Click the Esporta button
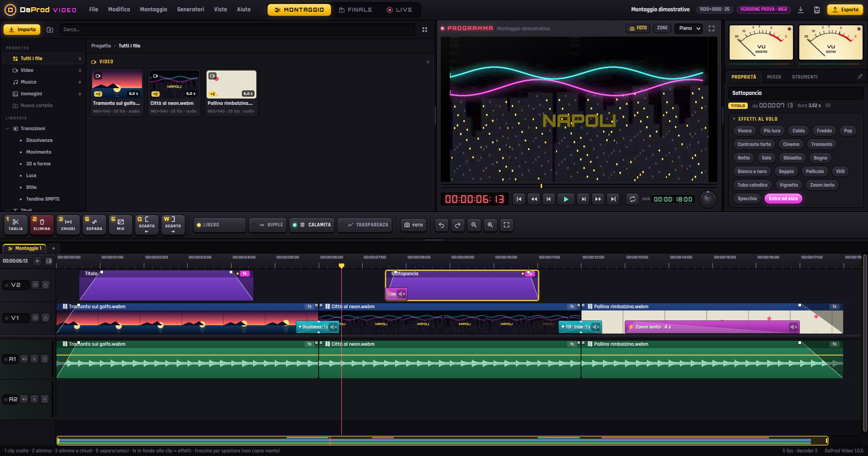This screenshot has width=868, height=456. pos(845,9)
